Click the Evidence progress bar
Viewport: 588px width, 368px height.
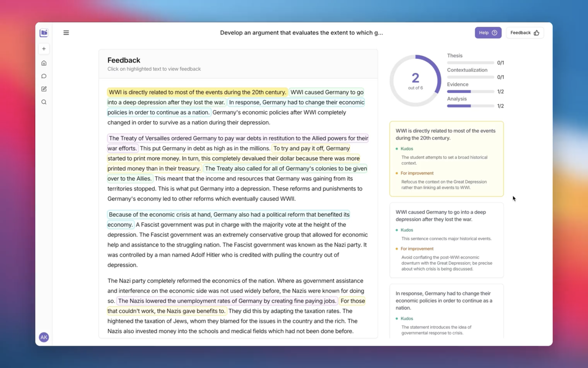click(x=470, y=92)
